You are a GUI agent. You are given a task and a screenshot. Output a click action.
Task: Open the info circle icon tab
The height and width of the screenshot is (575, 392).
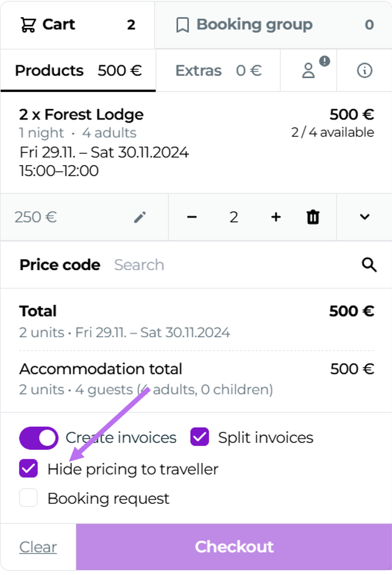[x=364, y=71]
